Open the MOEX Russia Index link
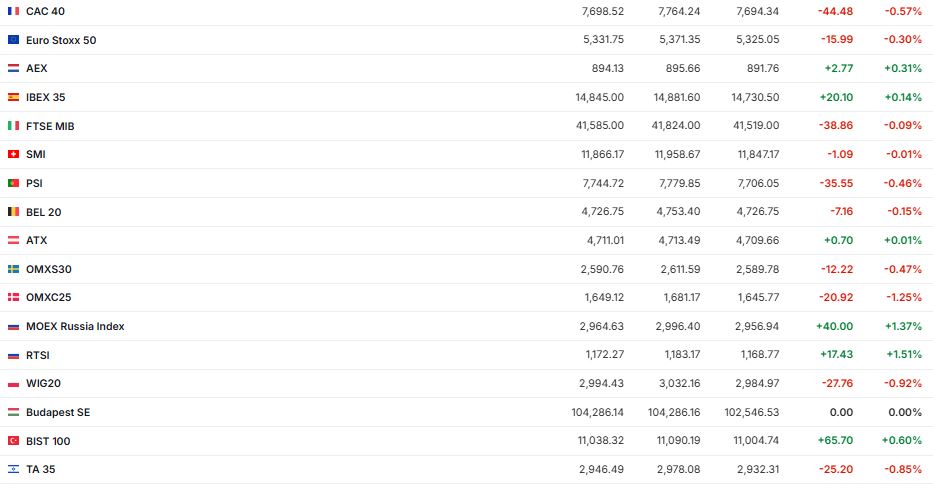Image resolution: width=933 pixels, height=485 pixels. [75, 326]
